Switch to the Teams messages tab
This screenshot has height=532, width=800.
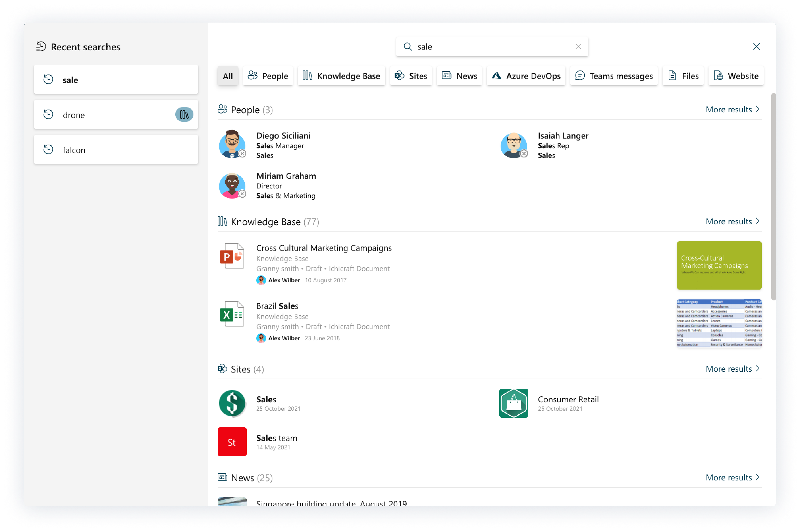(x=614, y=76)
